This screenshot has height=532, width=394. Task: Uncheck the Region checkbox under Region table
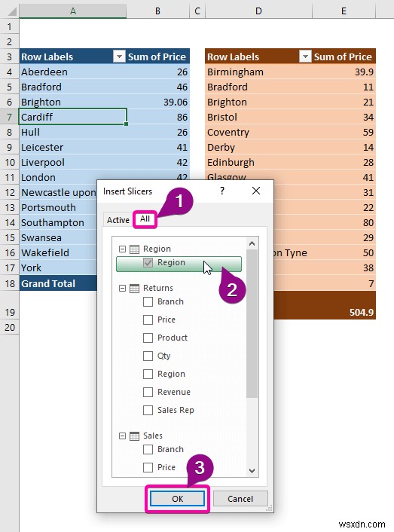pos(148,262)
